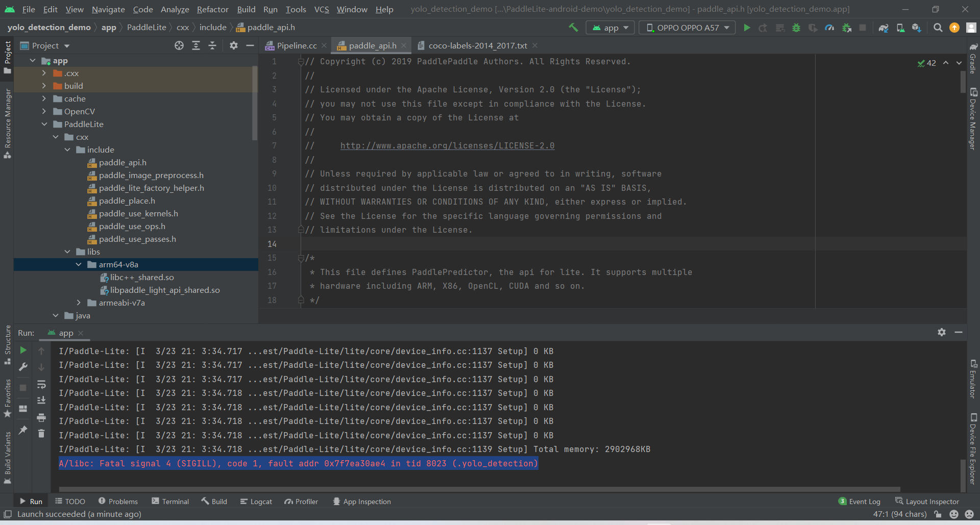980x525 pixels.
Task: Toggle read-only lock icon in status bar
Action: [x=938, y=514]
